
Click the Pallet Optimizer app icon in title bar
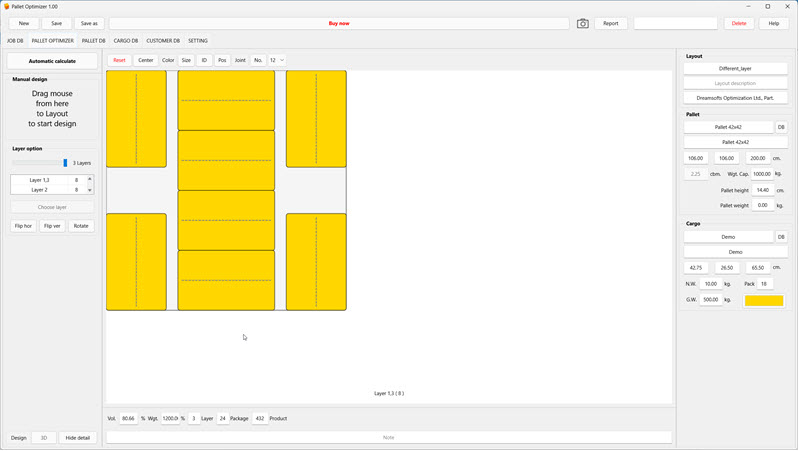coord(7,6)
